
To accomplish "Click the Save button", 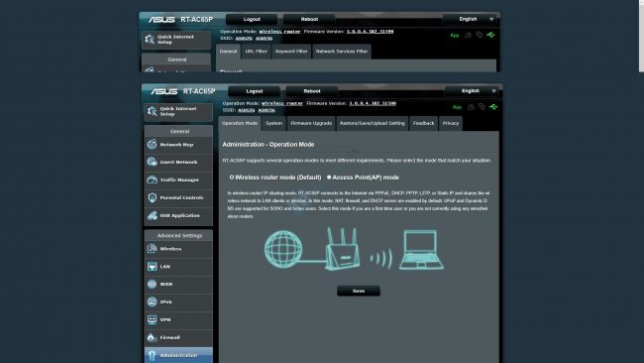I will point(359,291).
